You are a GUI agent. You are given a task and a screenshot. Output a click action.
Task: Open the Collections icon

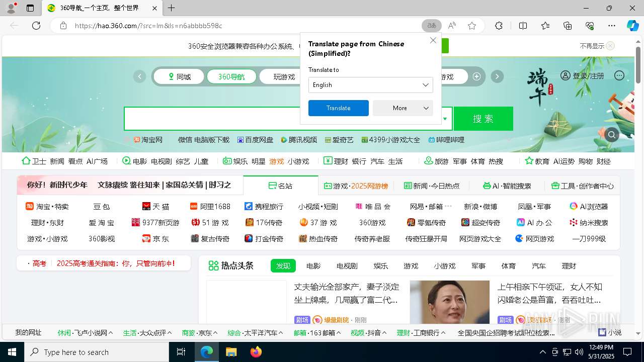568,26
